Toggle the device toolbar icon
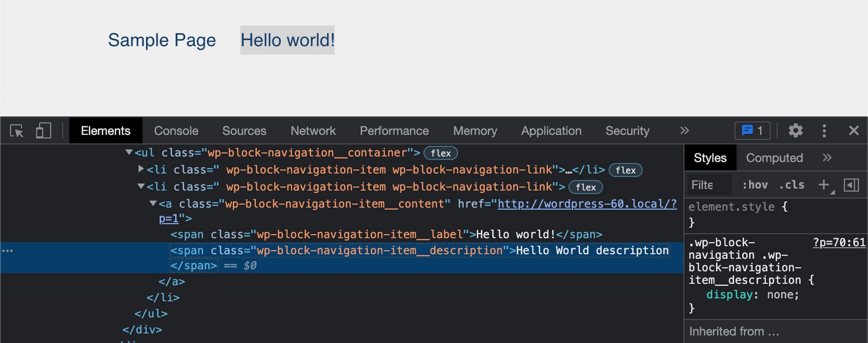The image size is (868, 343). 43,131
